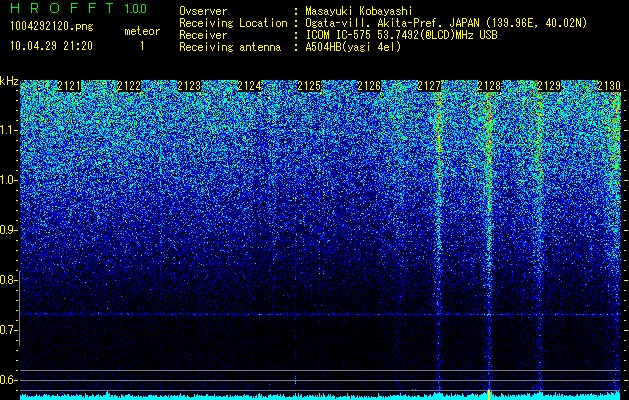629x400 pixels.
Task: Click the meteor count label
Action: pos(142,31)
